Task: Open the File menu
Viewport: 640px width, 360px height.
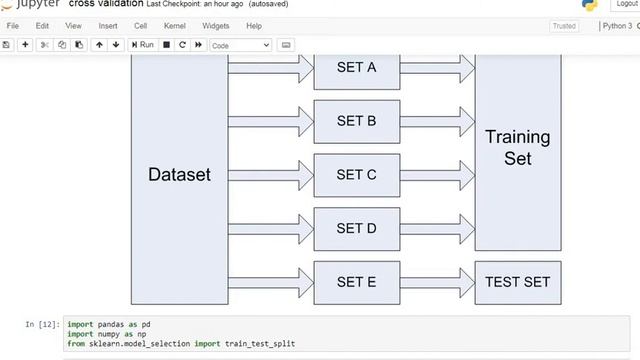Action: 13,26
